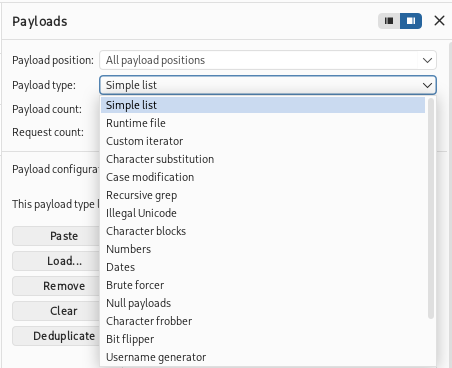This screenshot has height=368, width=452.
Task: Open the Load... file button
Action: point(56,261)
